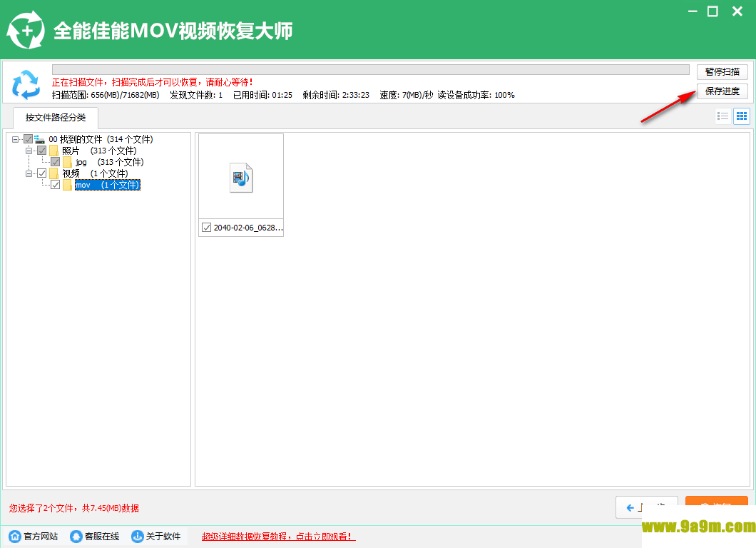Click the 客服在线 chat icon
Viewport: 756px width, 548px height.
(x=76, y=537)
